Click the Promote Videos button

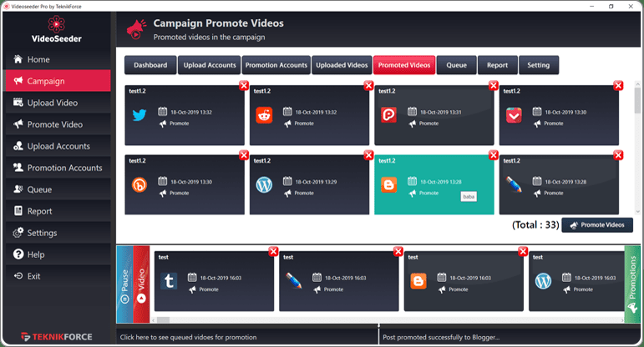coord(597,224)
